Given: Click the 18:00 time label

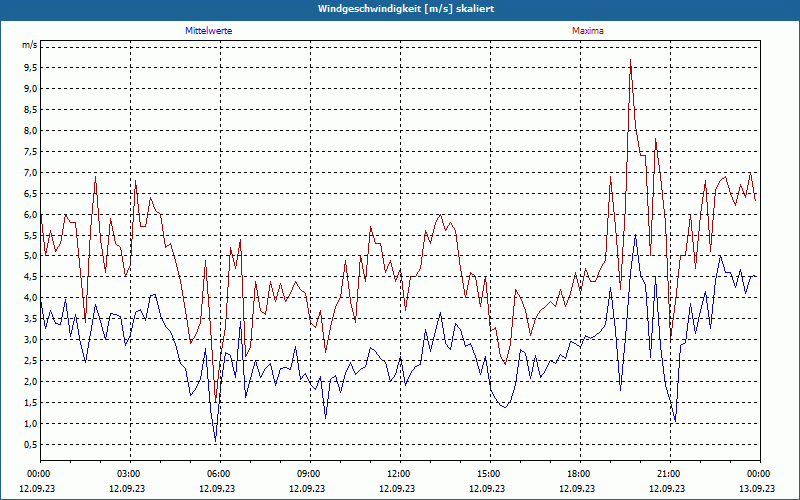Looking at the screenshot, I should click(580, 474).
